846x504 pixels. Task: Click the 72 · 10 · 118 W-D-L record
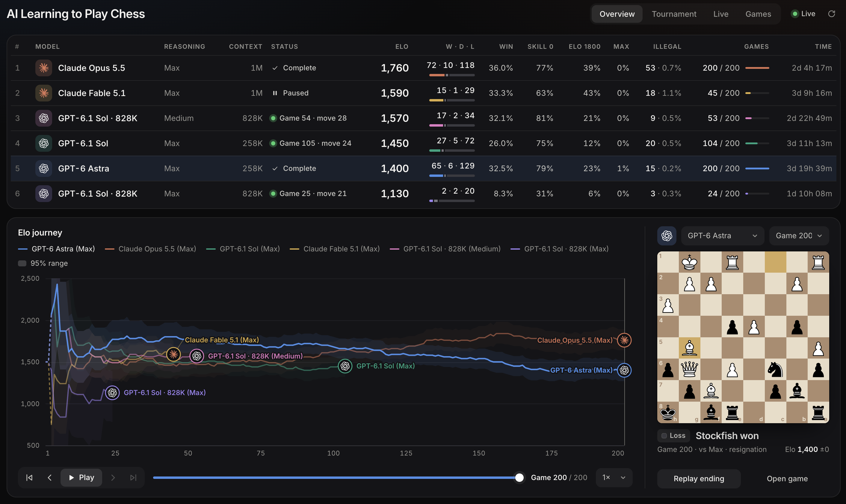pyautogui.click(x=450, y=65)
